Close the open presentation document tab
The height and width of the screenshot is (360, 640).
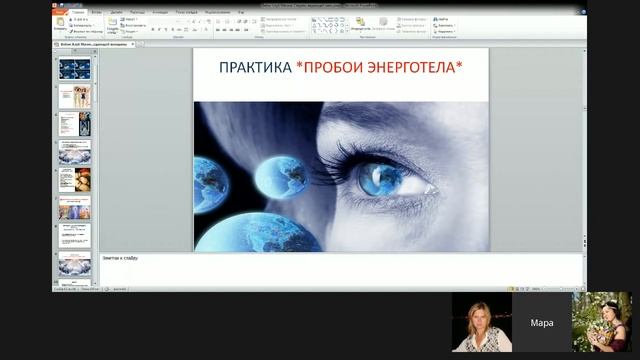133,44
